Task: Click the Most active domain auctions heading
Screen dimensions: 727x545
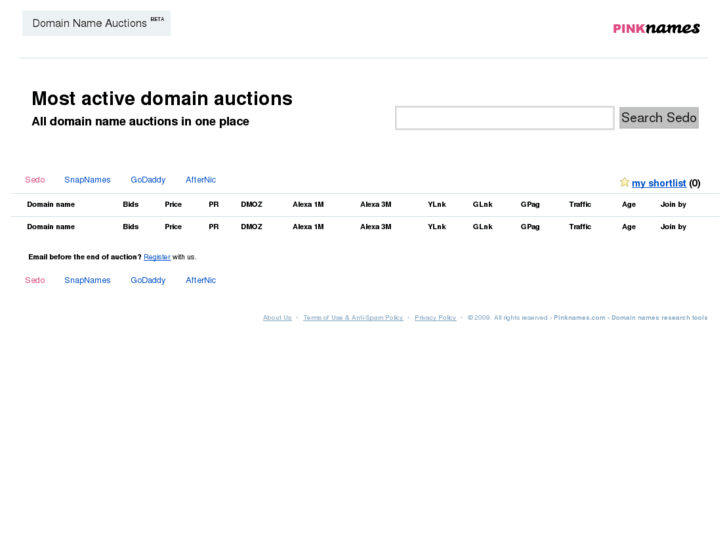Action: (162, 98)
